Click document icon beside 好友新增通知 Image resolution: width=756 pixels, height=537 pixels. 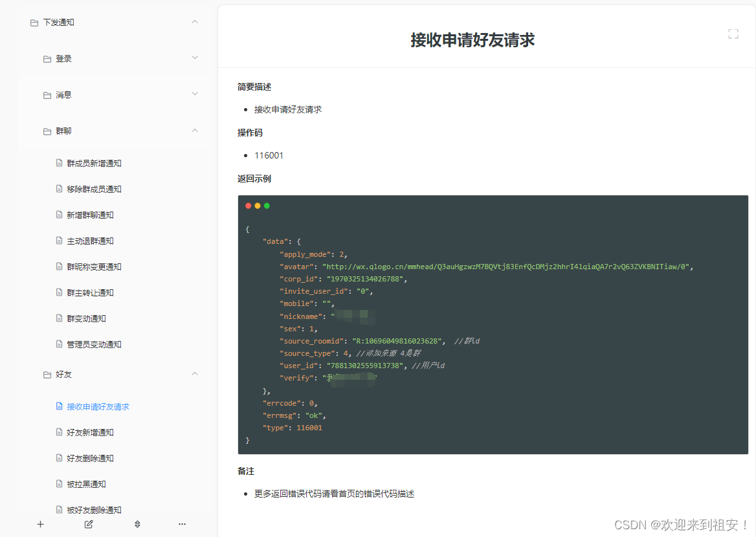coord(60,432)
